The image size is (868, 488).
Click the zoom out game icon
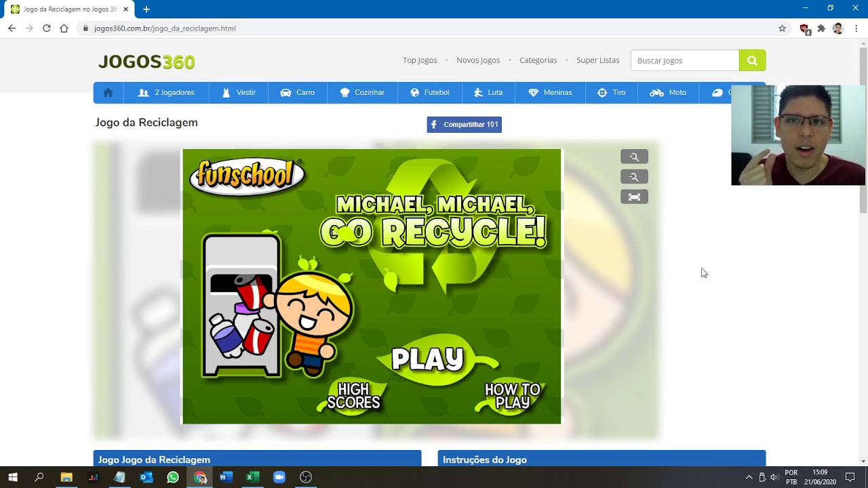coord(634,177)
